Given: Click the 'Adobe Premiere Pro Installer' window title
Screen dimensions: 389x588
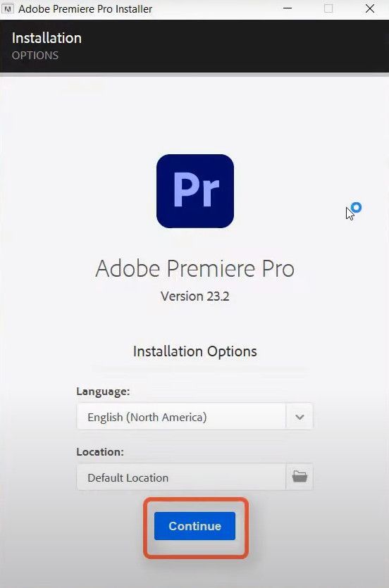Looking at the screenshot, I should [85, 8].
